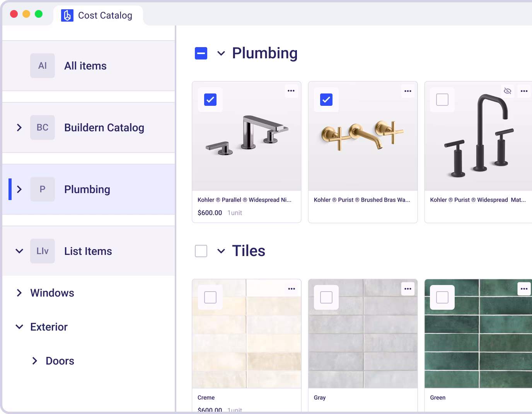
Task: Open the black Kohler Purist Widespread faucet image
Action: [479, 136]
